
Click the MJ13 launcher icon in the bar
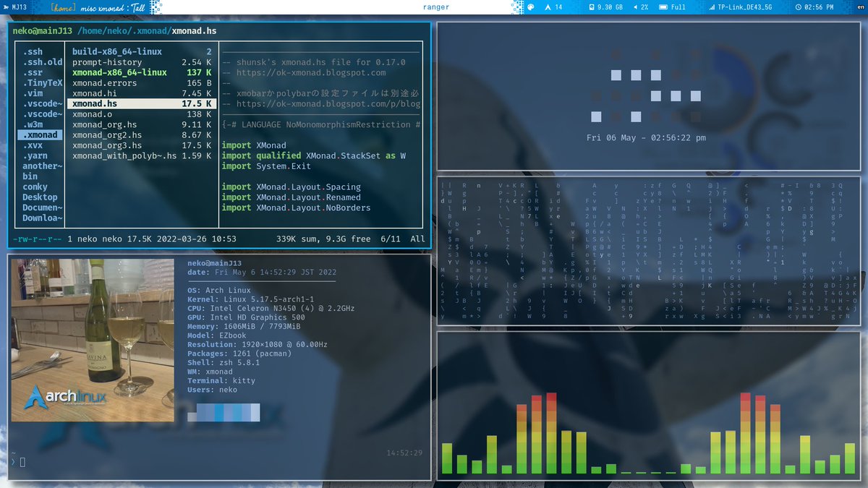point(7,7)
